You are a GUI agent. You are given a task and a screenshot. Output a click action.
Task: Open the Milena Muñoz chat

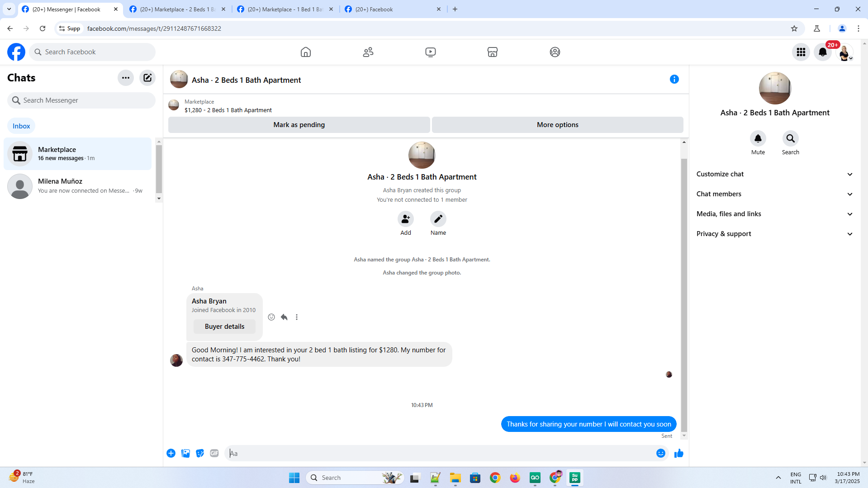tap(78, 186)
